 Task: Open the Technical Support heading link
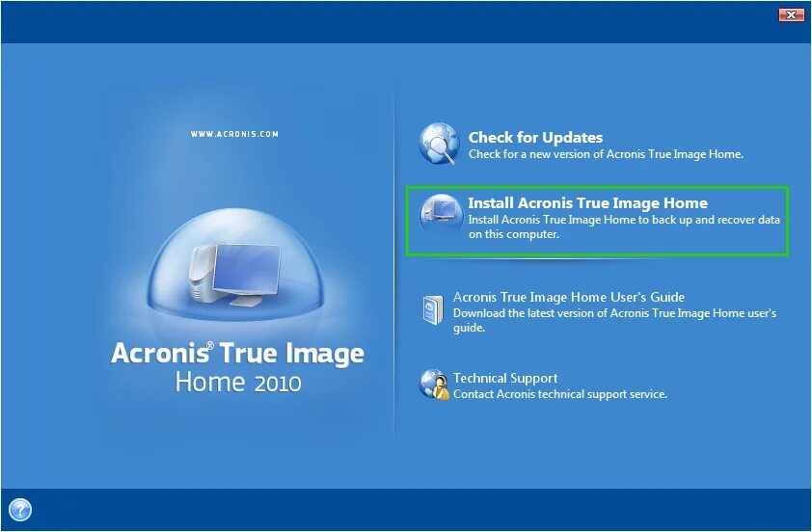(505, 378)
